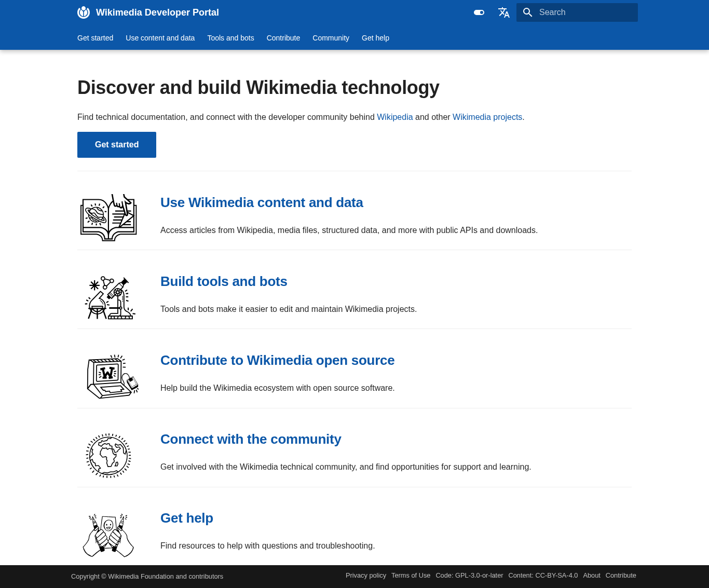
Task: Click the Wikimedia logo icon in header
Action: click(84, 12)
